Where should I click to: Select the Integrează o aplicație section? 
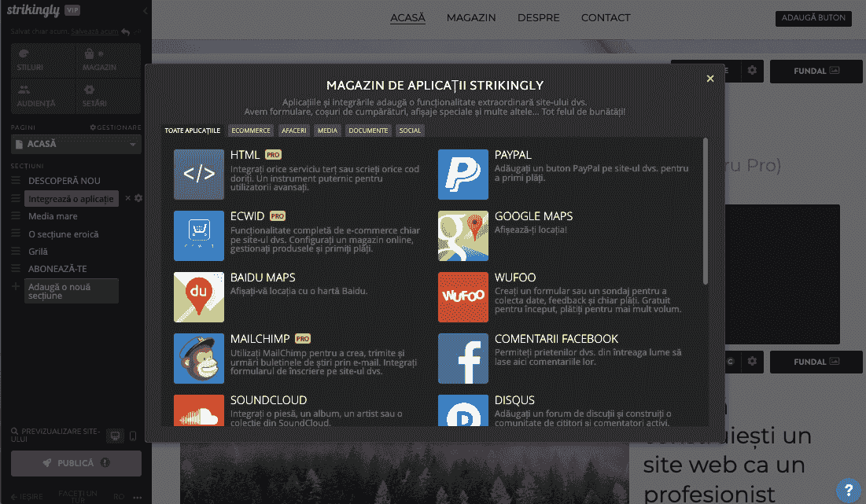pyautogui.click(x=72, y=199)
